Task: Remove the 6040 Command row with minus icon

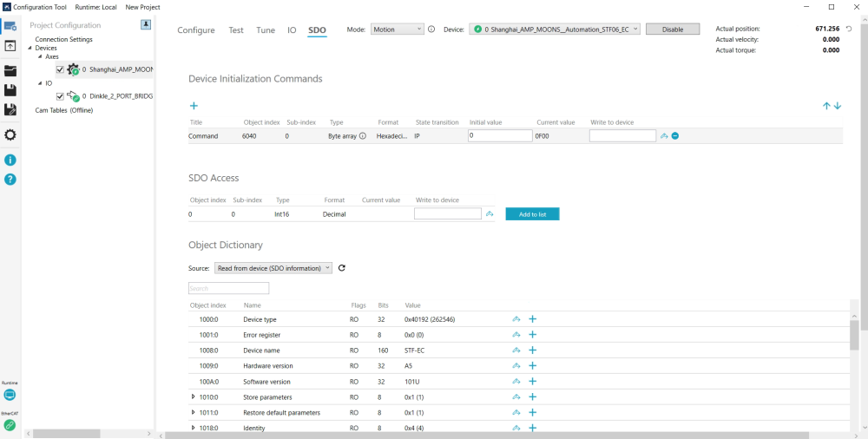Action: click(675, 136)
